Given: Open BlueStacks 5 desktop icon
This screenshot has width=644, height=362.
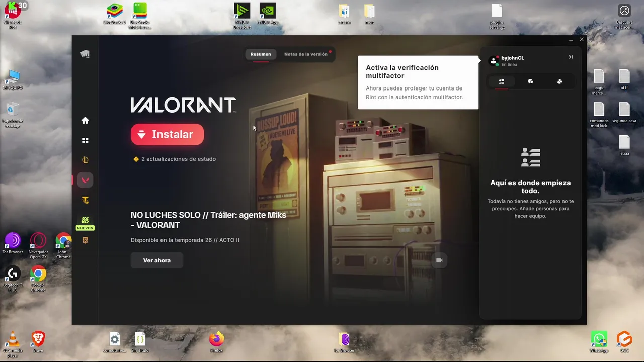Looking at the screenshot, I should [115, 14].
